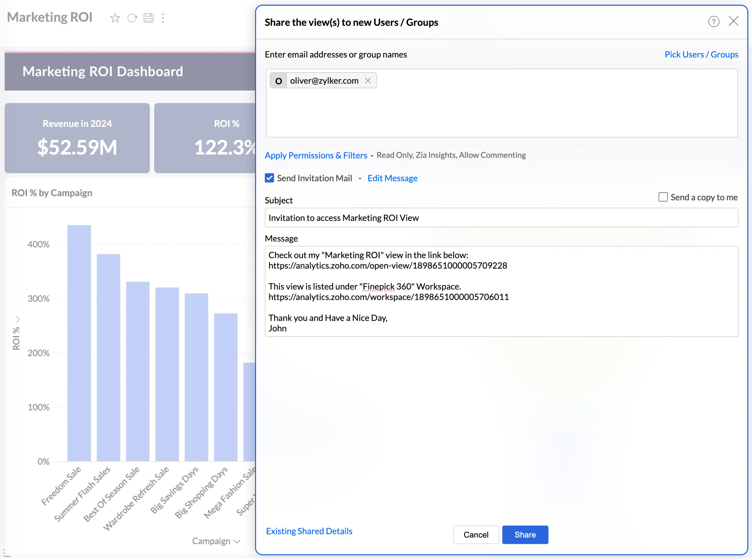Remove oliver@zylker.com from recipients
This screenshot has width=752, height=560.
368,81
